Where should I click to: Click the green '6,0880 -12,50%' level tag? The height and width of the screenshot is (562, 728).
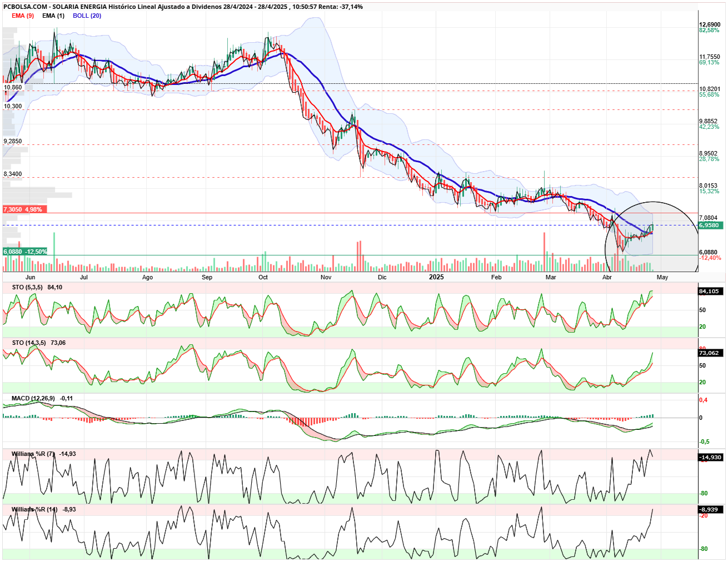pos(25,252)
